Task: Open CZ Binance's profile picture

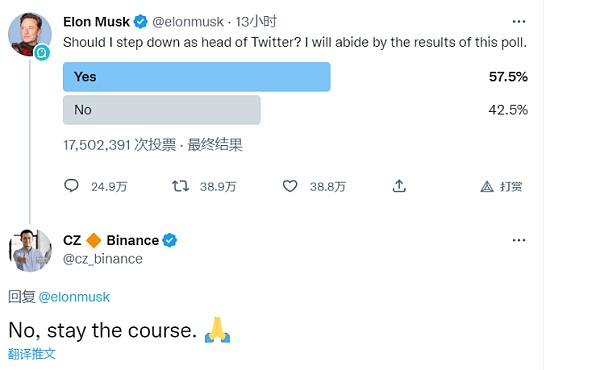Action: click(30, 251)
